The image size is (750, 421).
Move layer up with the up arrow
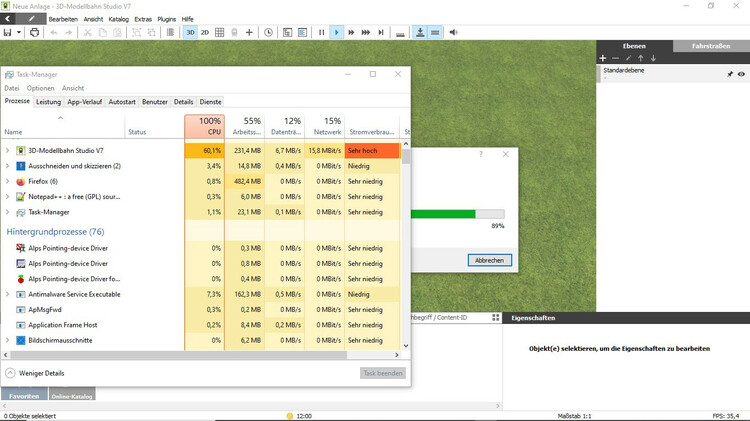point(640,58)
